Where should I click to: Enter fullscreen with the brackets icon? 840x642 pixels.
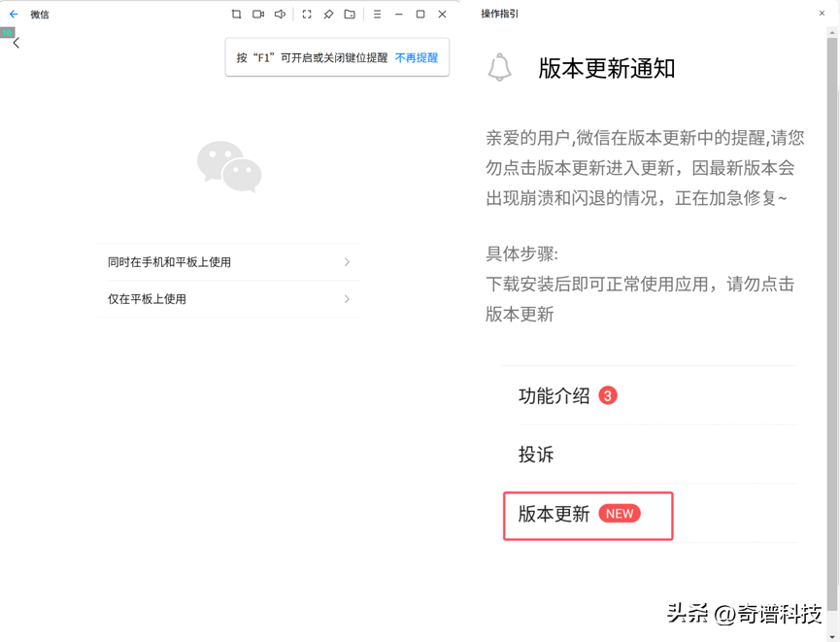pos(307,15)
